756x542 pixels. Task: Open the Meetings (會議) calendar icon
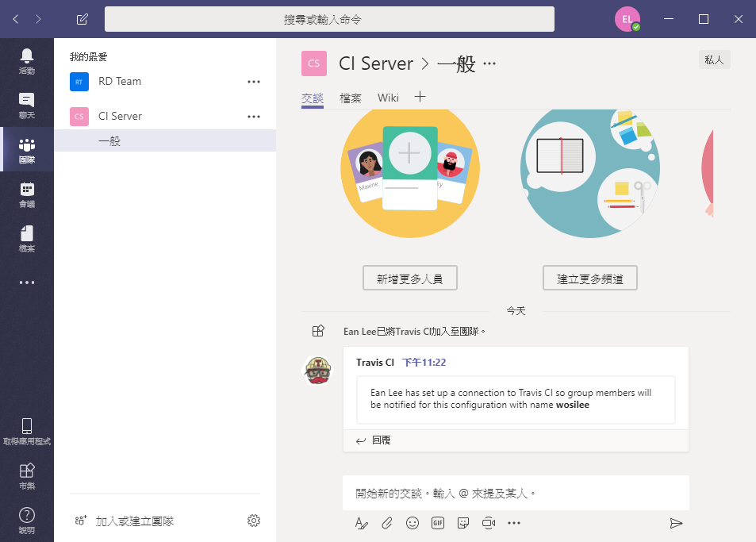click(x=26, y=194)
